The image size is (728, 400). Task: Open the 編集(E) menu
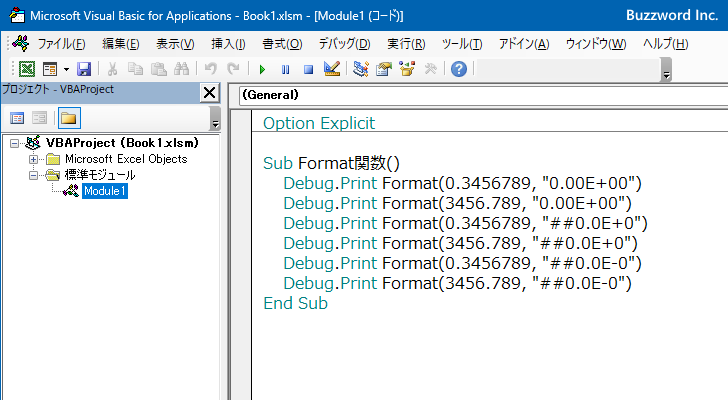[121, 44]
